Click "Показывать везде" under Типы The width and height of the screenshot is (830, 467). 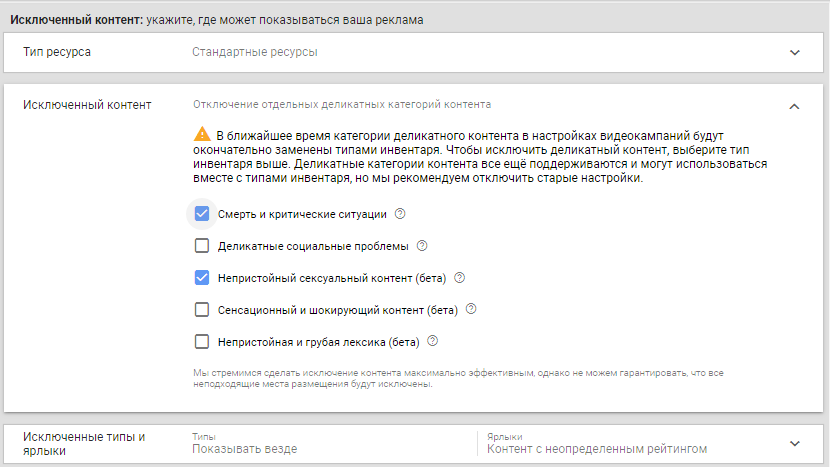coord(244,449)
